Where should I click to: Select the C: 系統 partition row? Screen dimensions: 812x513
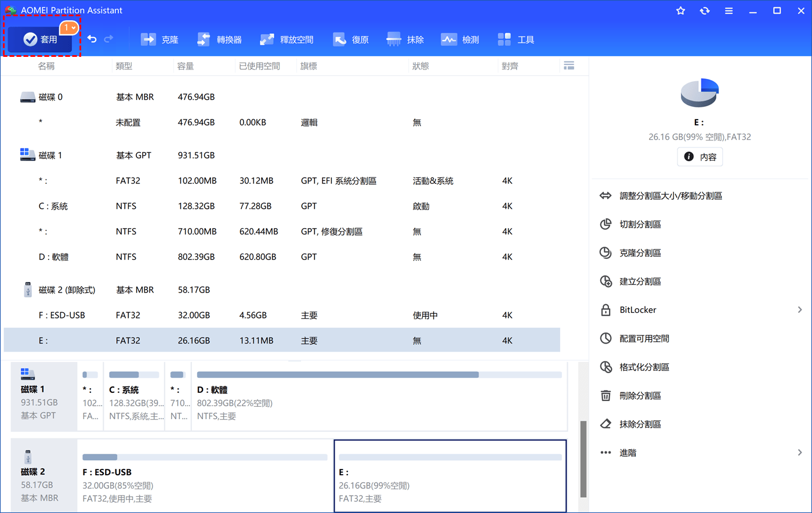pos(282,206)
